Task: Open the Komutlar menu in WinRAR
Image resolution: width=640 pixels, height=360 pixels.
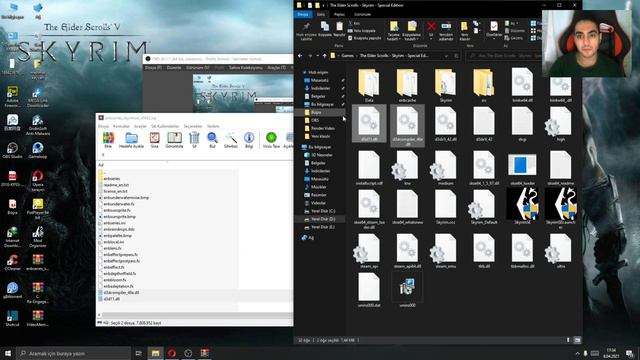Action: click(121, 126)
